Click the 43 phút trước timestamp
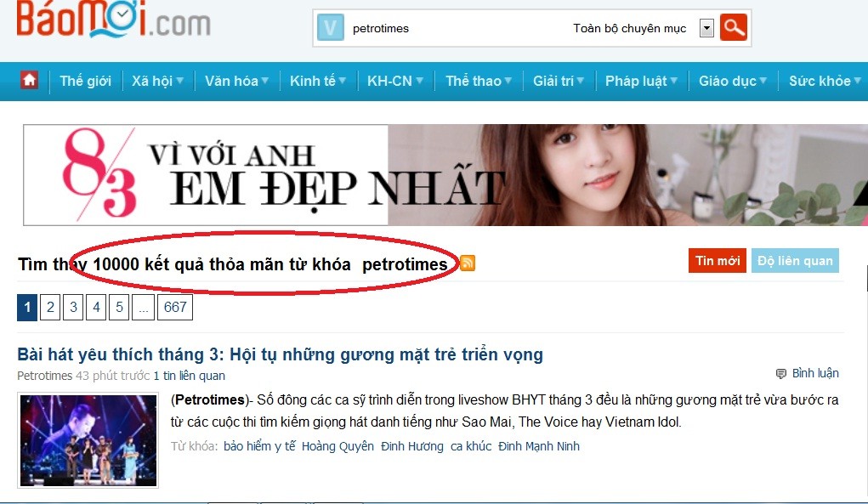This screenshot has height=504, width=868. pyautogui.click(x=112, y=376)
